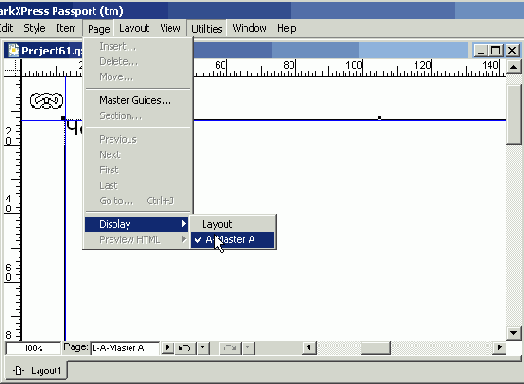The image size is (524, 384).
Task: Open the Help menu
Action: click(x=286, y=28)
